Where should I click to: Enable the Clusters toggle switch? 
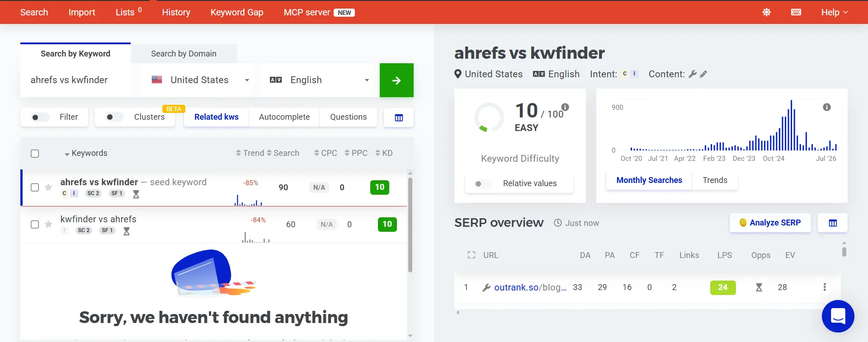(x=114, y=117)
